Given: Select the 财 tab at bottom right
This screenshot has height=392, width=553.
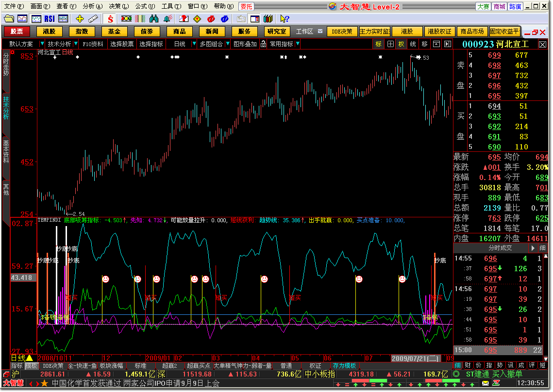Looking at the screenshot, I should pos(468,365).
